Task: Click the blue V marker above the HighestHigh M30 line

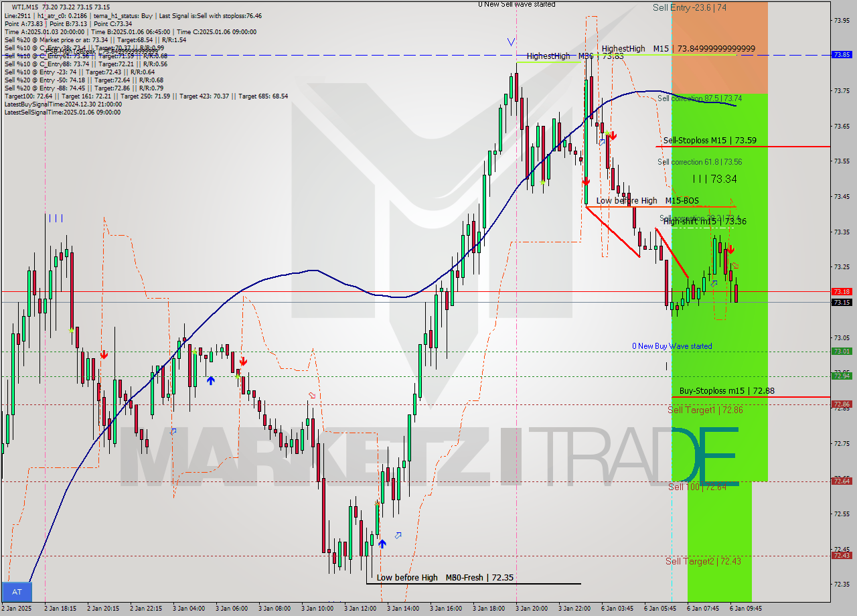Action: [x=512, y=42]
